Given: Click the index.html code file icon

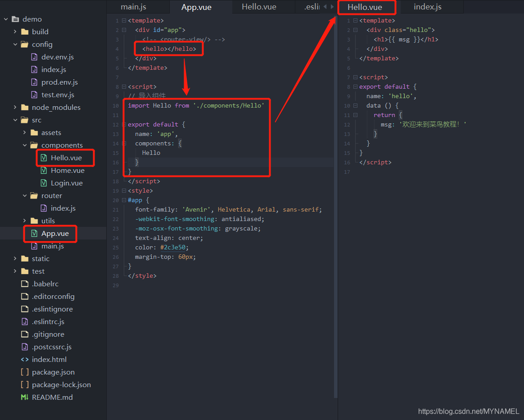Looking at the screenshot, I should (x=25, y=359).
